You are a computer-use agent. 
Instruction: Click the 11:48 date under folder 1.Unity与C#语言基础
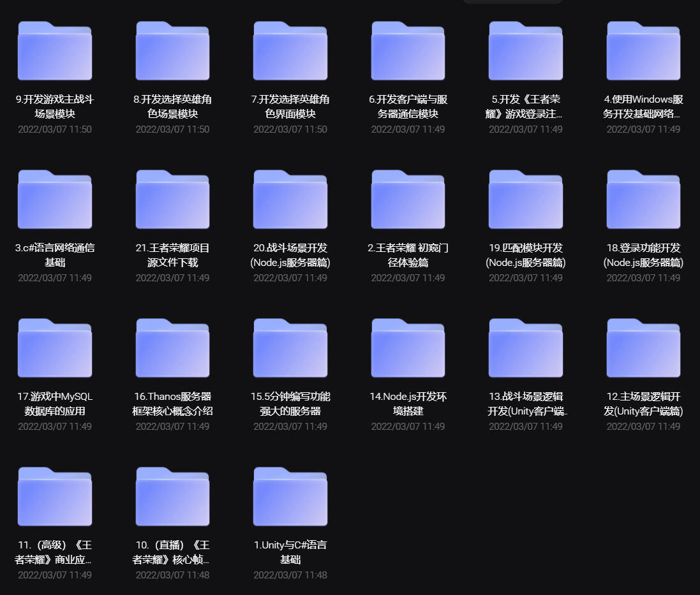click(x=290, y=575)
